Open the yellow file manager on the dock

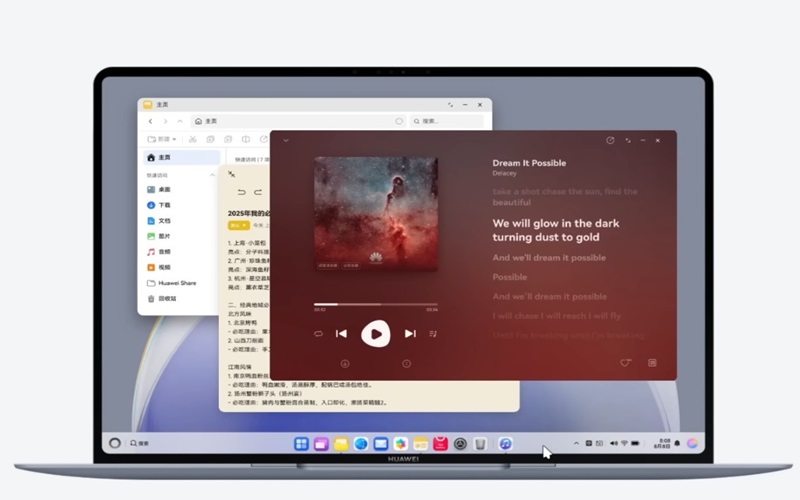pos(341,444)
